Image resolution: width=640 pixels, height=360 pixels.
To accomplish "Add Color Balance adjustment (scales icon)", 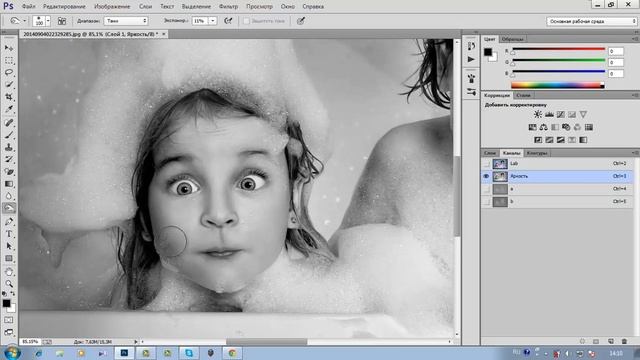I will coord(544,127).
